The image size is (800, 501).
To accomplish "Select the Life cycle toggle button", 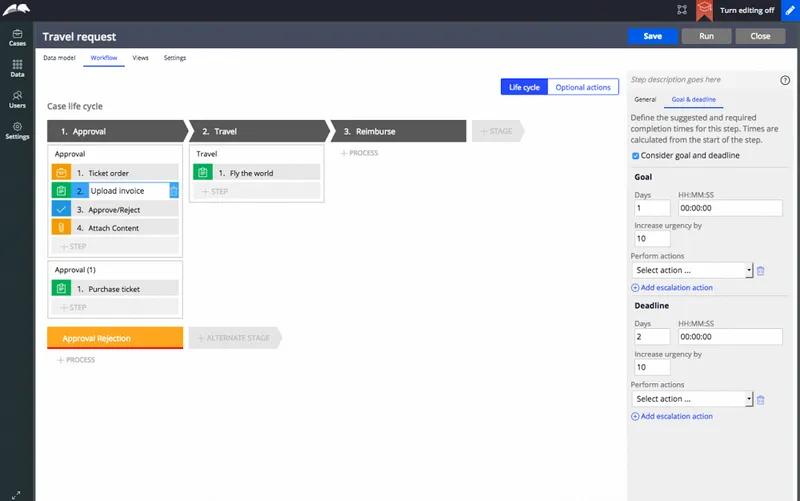I will click(524, 87).
